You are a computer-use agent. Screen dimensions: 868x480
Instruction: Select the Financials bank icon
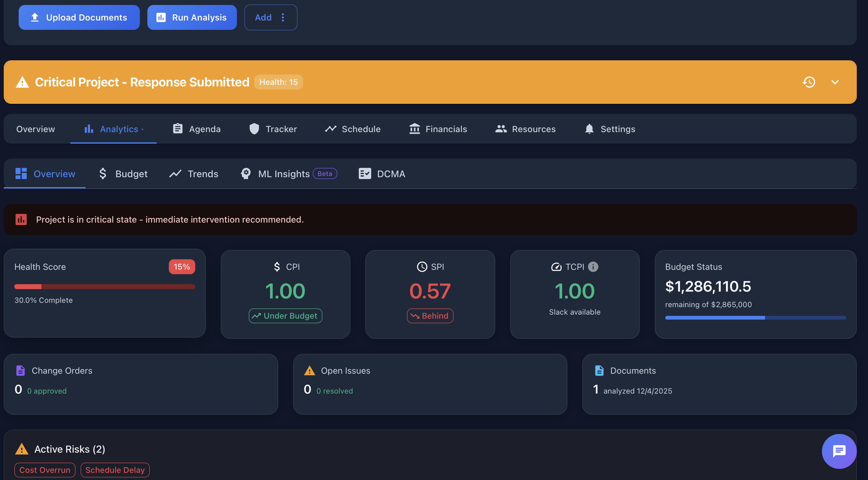pos(415,129)
